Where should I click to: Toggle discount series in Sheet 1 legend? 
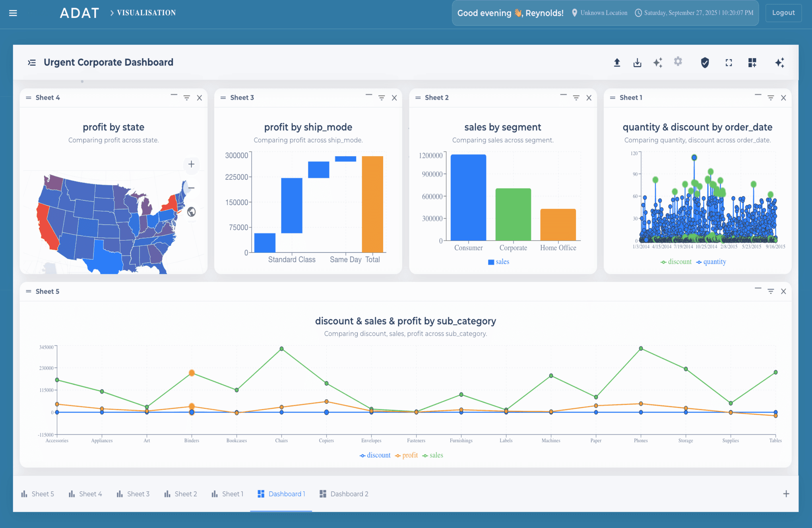click(676, 262)
